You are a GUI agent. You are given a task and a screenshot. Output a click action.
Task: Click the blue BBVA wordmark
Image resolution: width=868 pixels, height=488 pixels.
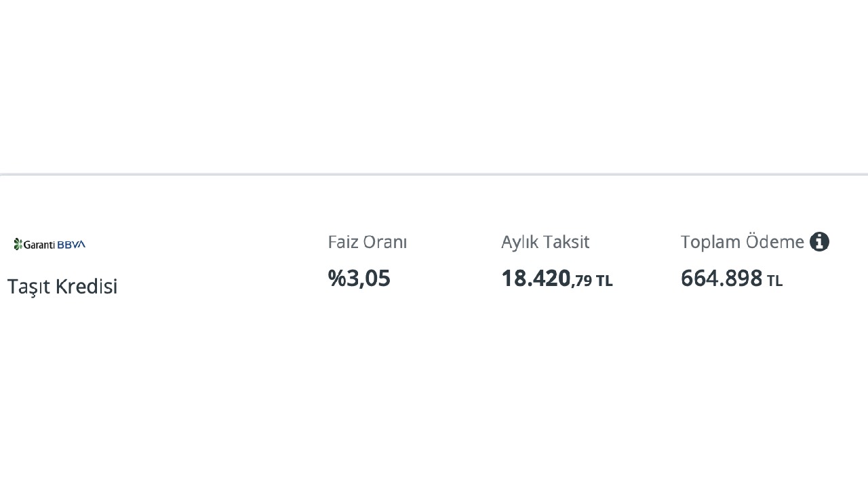[71, 245]
